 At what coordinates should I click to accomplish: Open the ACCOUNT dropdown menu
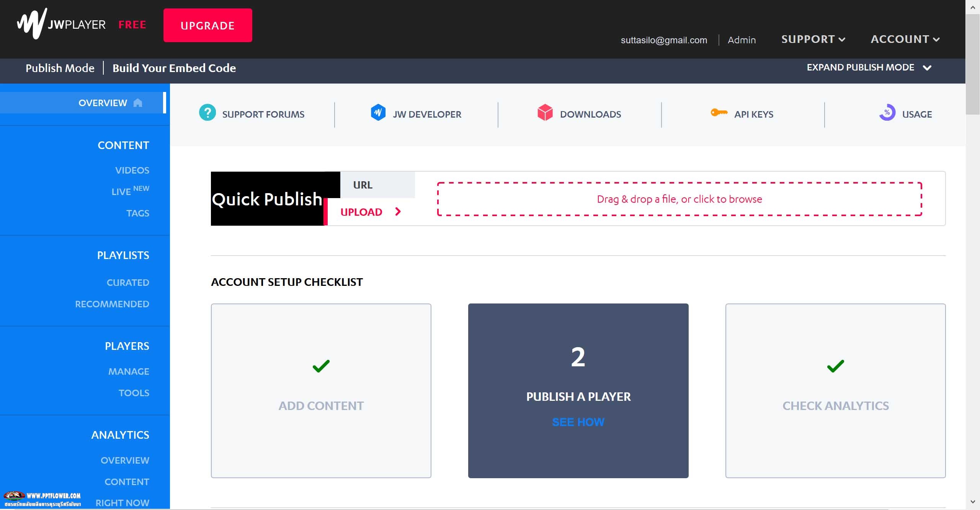coord(905,39)
